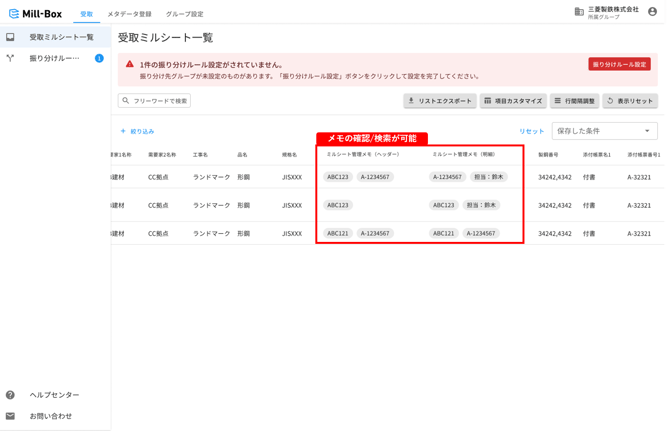Screen dimensions: 670x431
Task: Focus the フリーワードで検索 search field
Action: [x=154, y=101]
